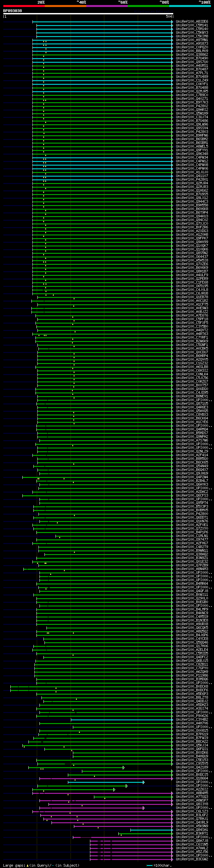This screenshot has height=868, width=214.
Task: Click hit label UniRef100_C5KIM8
Action: [x=192, y=36]
